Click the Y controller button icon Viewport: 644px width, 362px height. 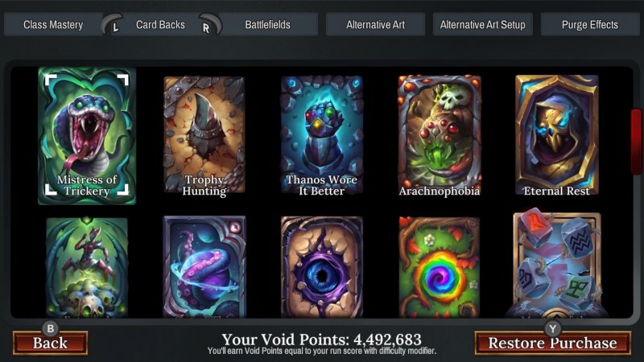click(552, 329)
